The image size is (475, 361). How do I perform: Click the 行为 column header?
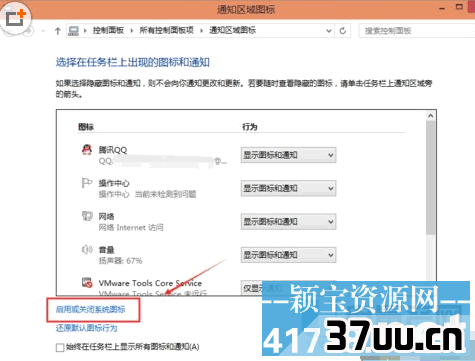click(x=249, y=127)
